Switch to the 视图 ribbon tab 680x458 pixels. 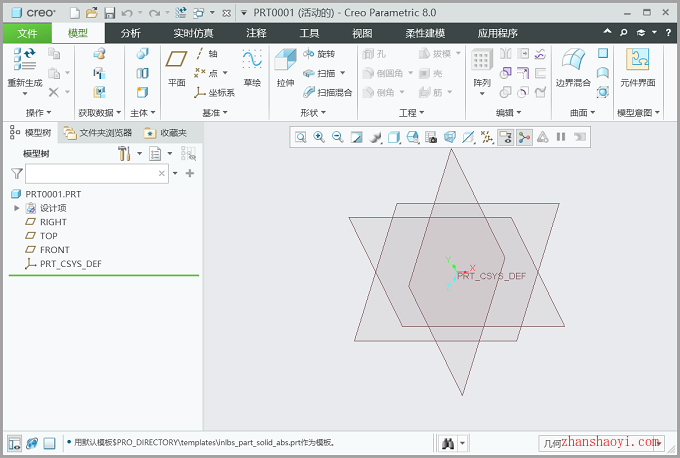click(x=362, y=33)
